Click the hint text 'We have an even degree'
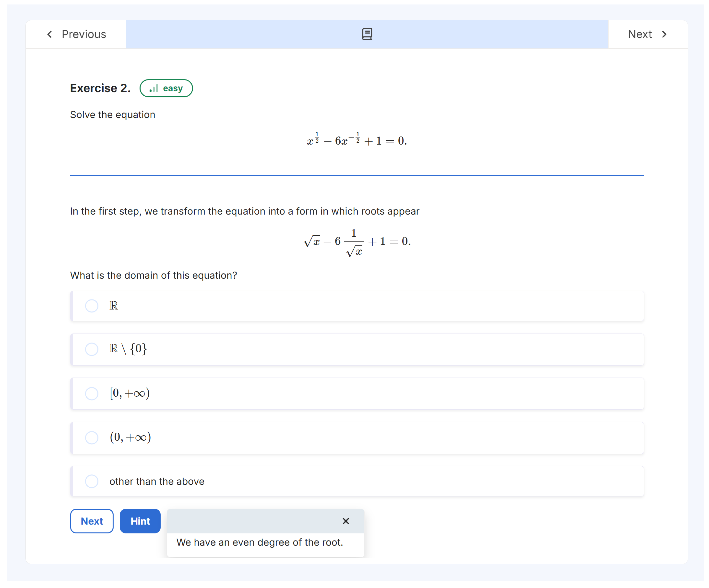The width and height of the screenshot is (709, 588). (x=259, y=542)
